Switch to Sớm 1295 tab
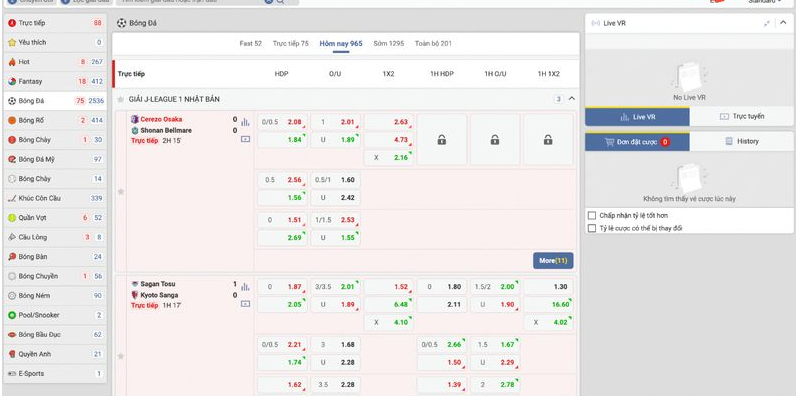 tap(389, 44)
